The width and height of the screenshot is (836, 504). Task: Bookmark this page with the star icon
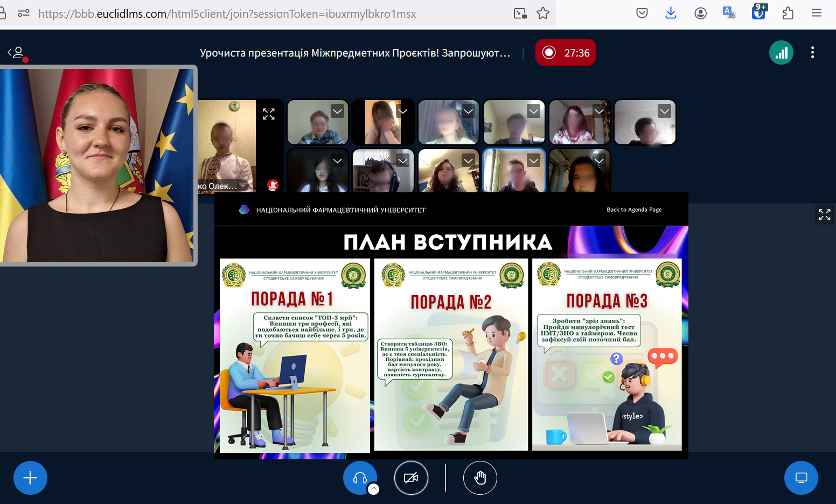pos(543,13)
